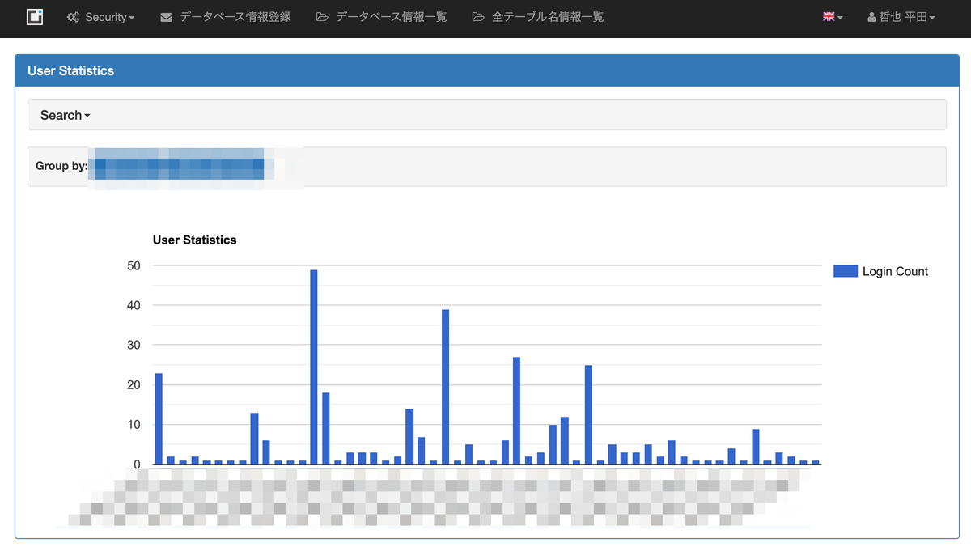Click the y-axis label 50

coord(134,265)
